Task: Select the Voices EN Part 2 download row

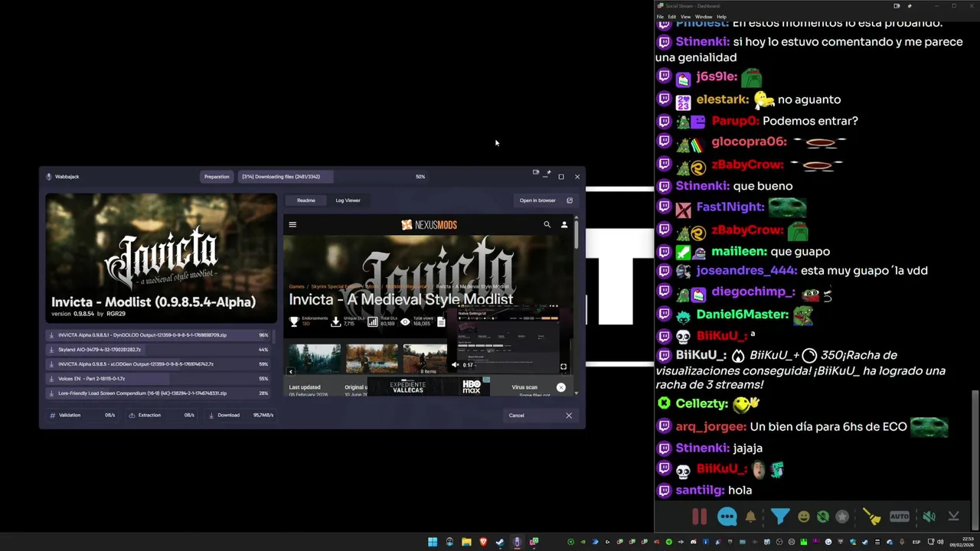Action: point(159,379)
